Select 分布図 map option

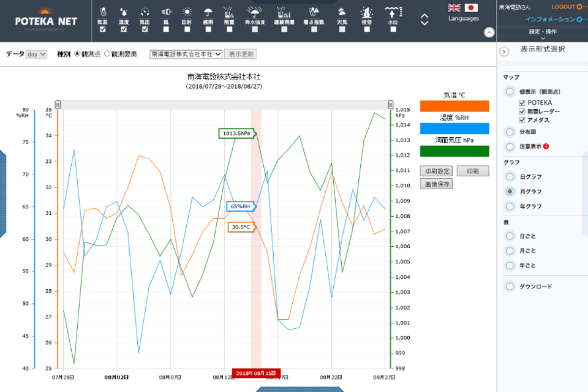[510, 132]
